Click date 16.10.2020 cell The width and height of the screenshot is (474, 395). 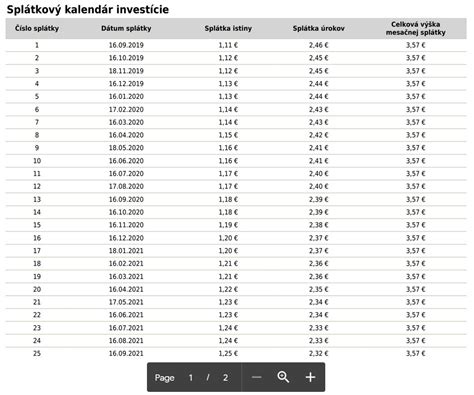(x=126, y=212)
